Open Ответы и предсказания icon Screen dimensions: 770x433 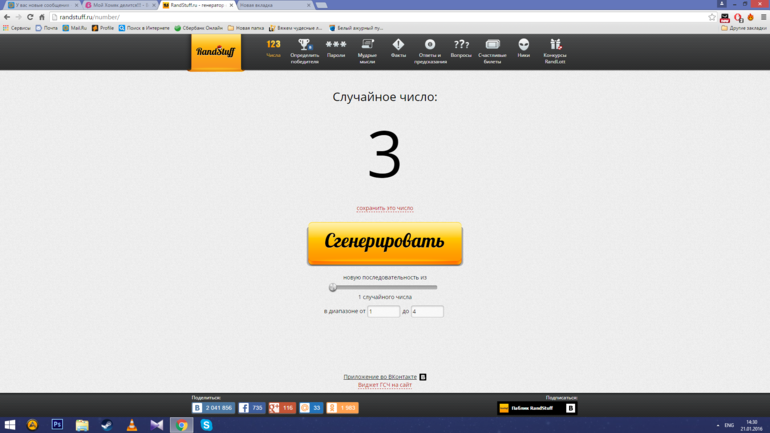point(430,45)
